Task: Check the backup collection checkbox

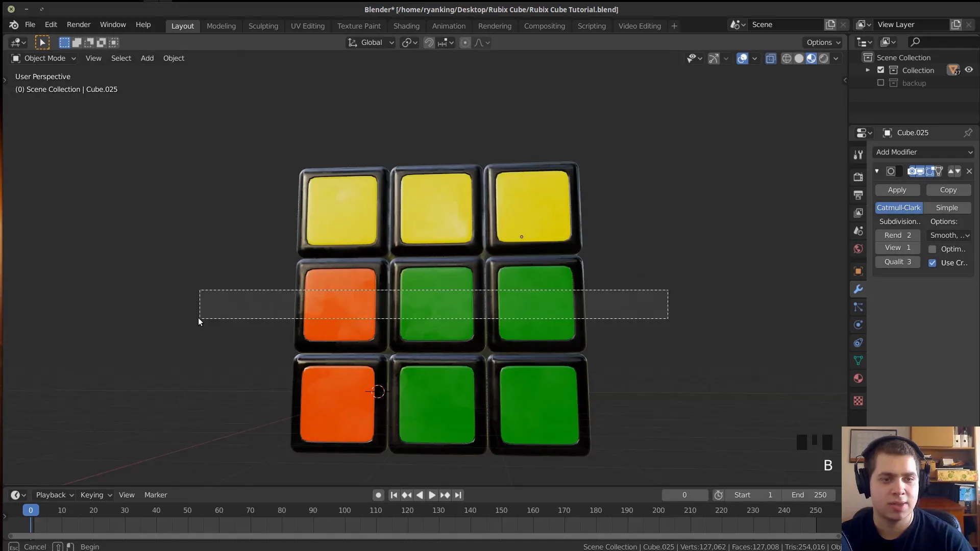Action: coord(880,83)
